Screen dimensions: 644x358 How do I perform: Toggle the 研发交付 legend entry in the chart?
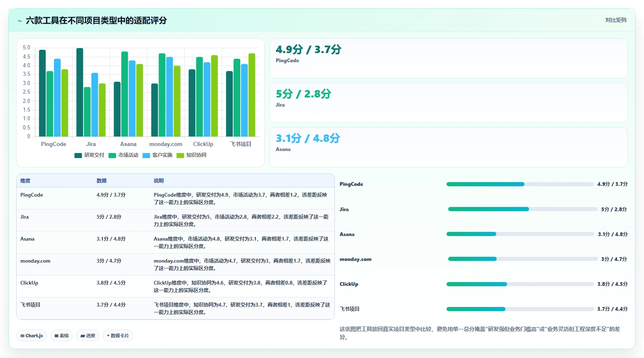tap(89, 155)
